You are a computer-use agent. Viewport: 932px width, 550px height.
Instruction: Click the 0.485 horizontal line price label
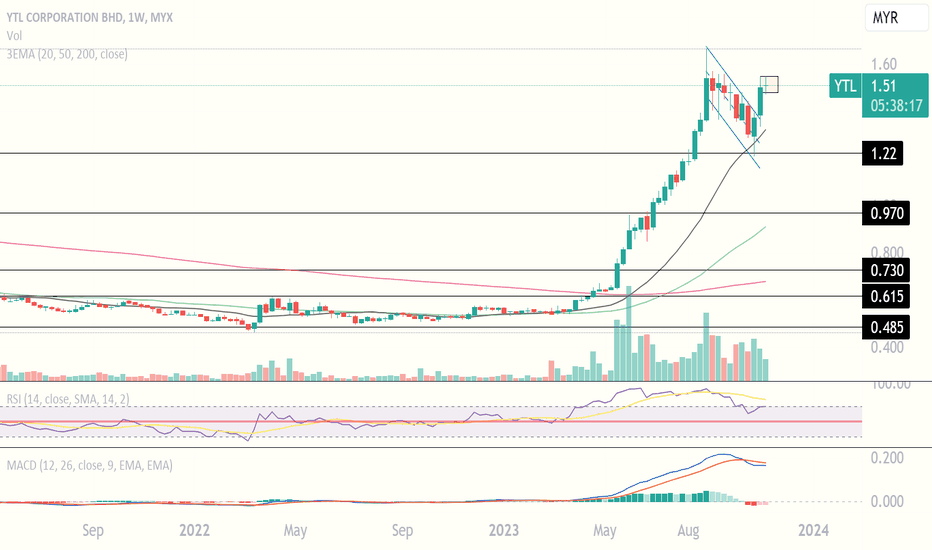tap(886, 327)
